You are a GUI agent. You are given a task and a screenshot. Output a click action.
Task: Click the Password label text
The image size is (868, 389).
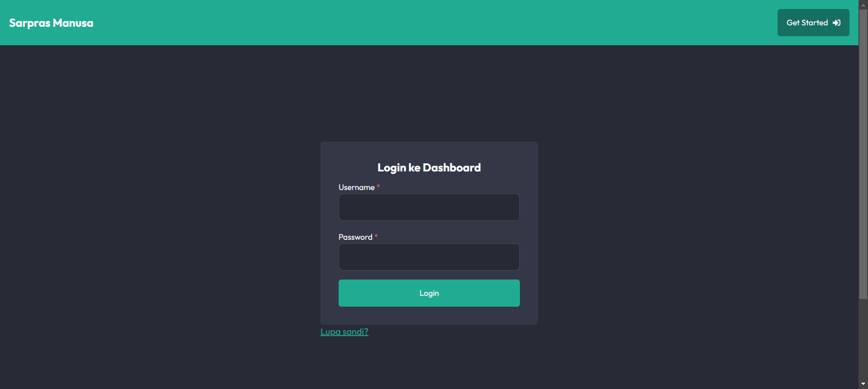(355, 237)
